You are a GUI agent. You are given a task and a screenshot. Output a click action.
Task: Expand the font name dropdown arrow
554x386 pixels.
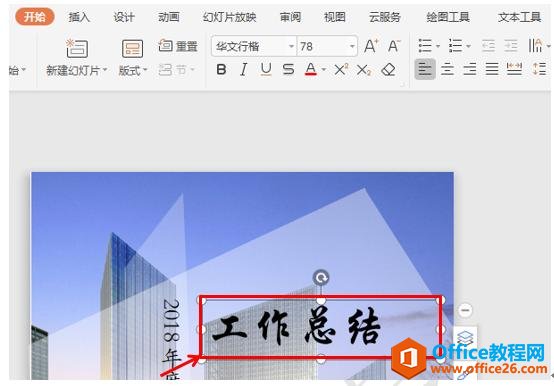click(x=291, y=46)
